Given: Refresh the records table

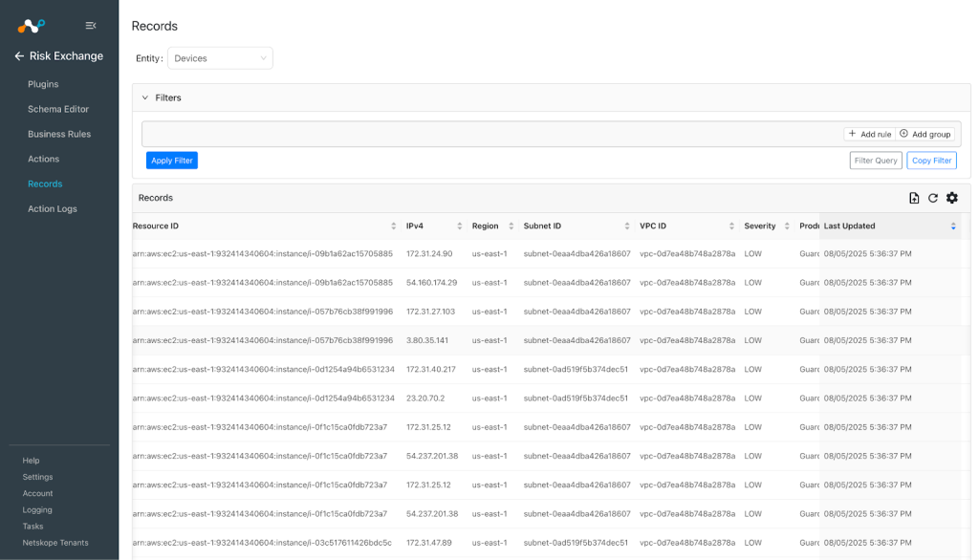Looking at the screenshot, I should pyautogui.click(x=933, y=198).
